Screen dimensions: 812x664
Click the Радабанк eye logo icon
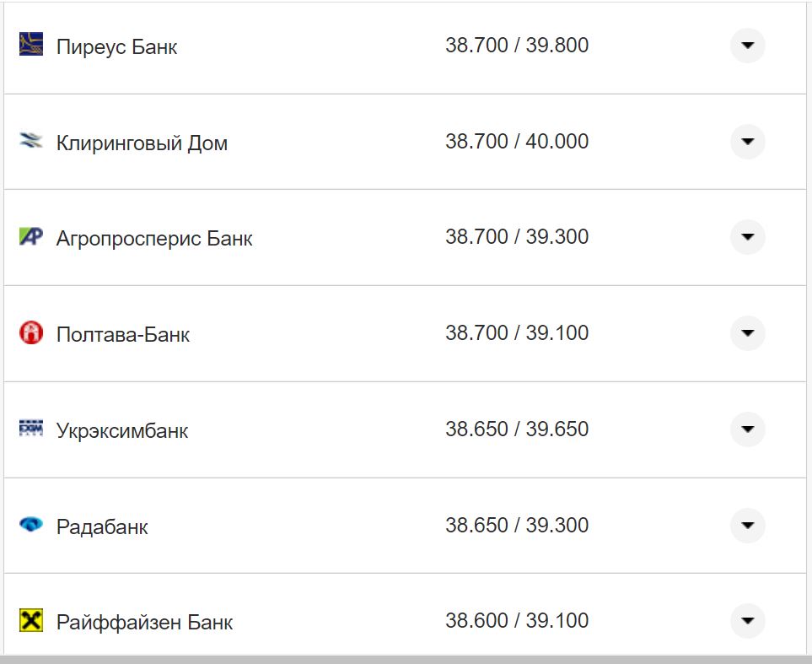30,525
